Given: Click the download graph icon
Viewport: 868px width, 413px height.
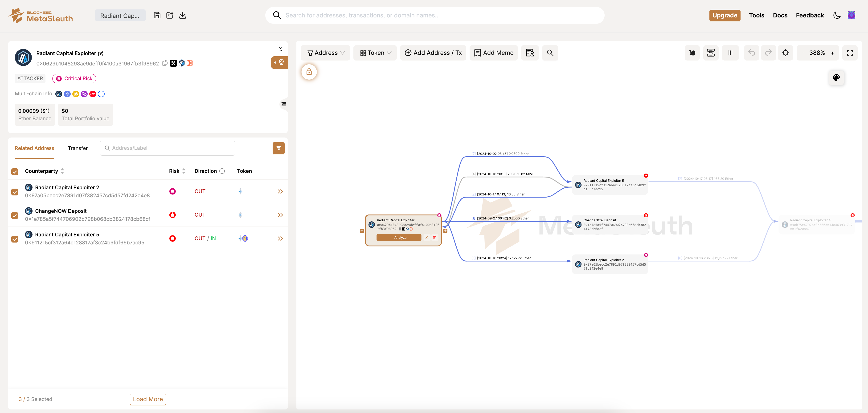Looking at the screenshot, I should pyautogui.click(x=182, y=15).
